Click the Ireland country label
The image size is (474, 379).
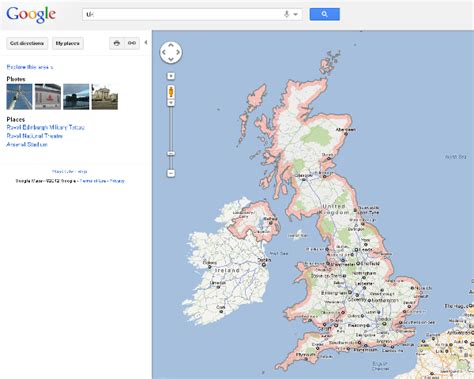click(x=227, y=270)
